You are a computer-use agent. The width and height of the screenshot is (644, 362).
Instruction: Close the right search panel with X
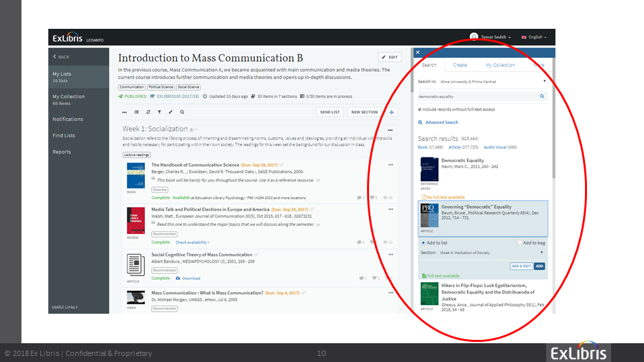click(x=417, y=52)
